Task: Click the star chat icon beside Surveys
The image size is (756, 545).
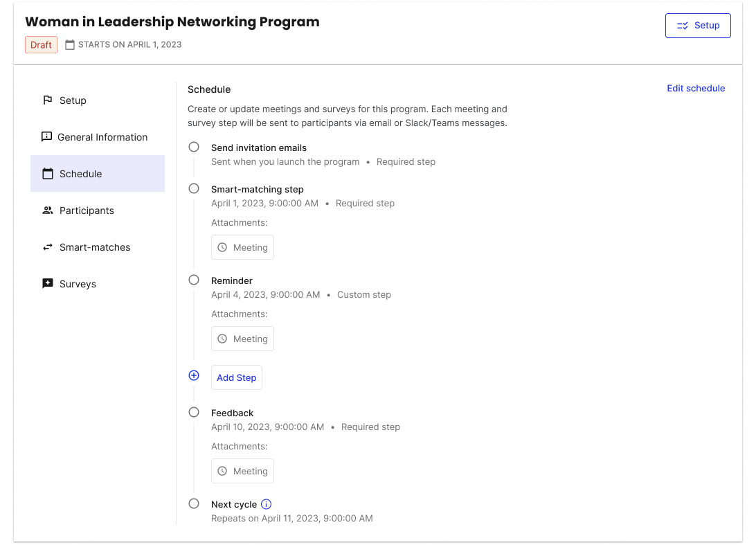Action: click(x=47, y=284)
